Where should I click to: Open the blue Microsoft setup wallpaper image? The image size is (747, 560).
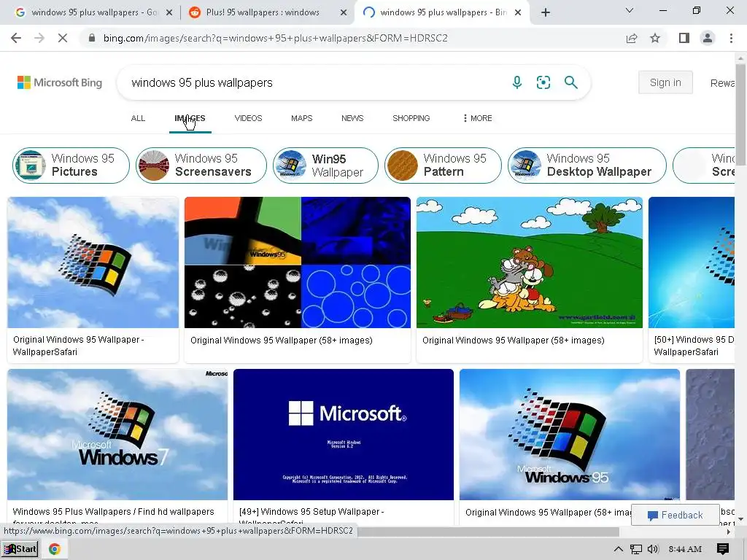click(344, 435)
